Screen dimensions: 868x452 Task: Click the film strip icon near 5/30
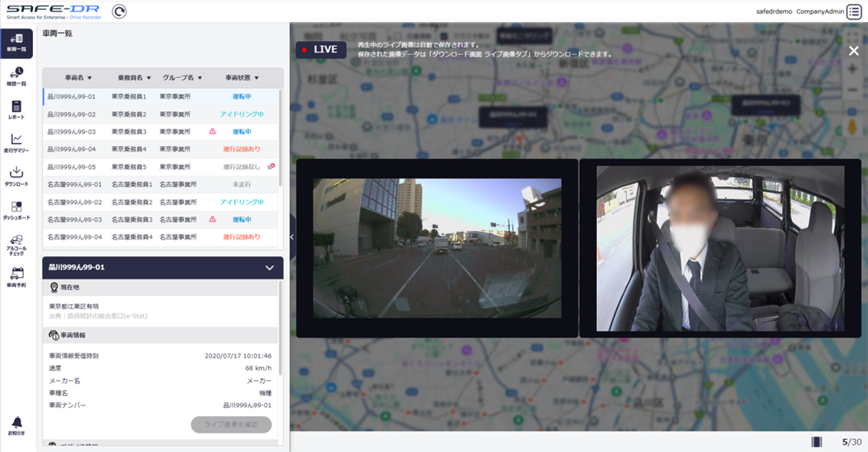[x=817, y=442]
